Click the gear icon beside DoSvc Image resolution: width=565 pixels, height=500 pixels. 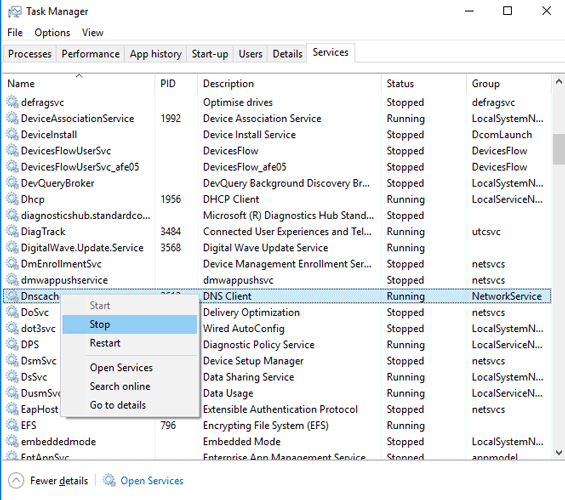[x=12, y=312]
